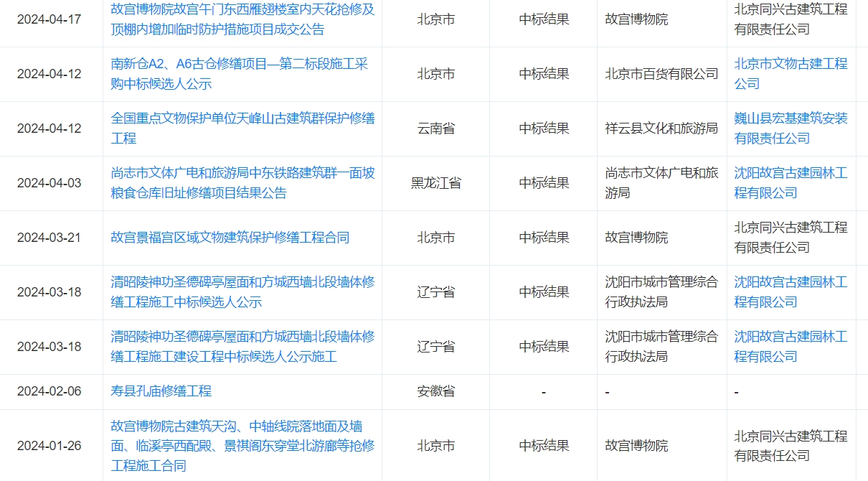Screen dimensions: 868x481
Task: Open the 清昭陵 link ending in 工程施工中标候选人公示
Action: coord(242,292)
